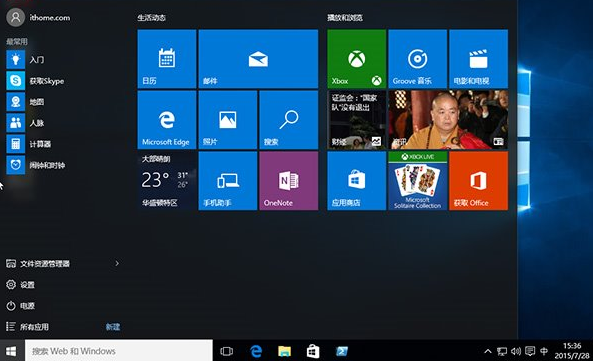Click the 播放和浏览 tile group header
Image resolution: width=593 pixels, height=361 pixels.
(x=345, y=17)
